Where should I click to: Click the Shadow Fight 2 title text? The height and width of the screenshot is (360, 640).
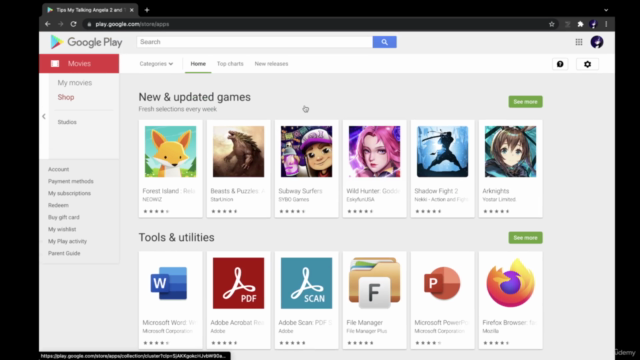[x=436, y=191]
